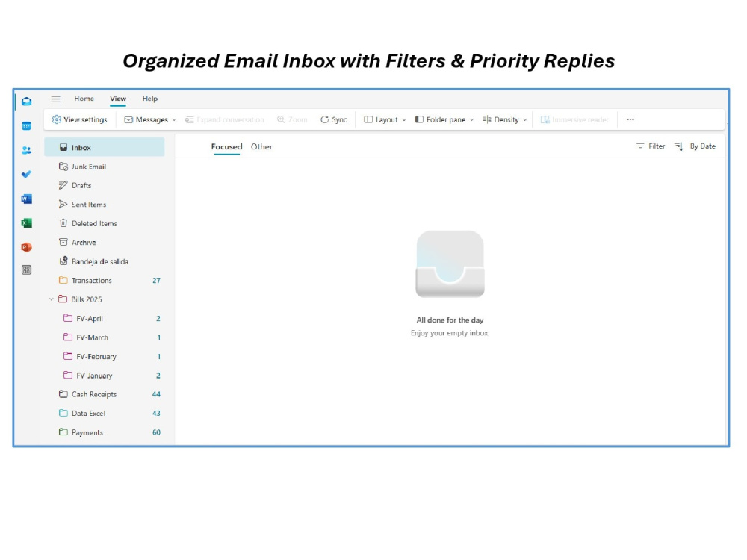Switch to the Other inbox tab
The image size is (747, 560).
(261, 146)
